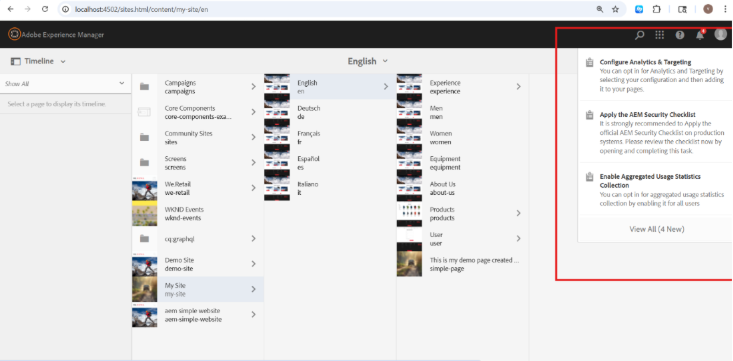The height and width of the screenshot is (361, 733).
Task: Select the Deutsch language page
Action: pyautogui.click(x=330, y=112)
